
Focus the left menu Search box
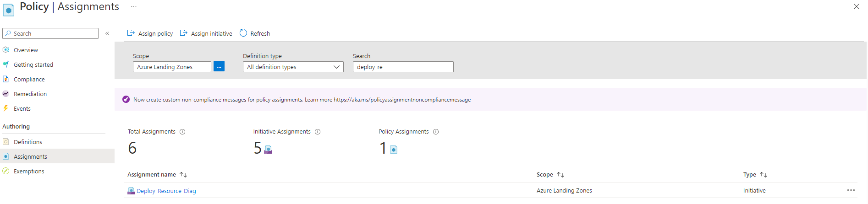[x=50, y=33]
